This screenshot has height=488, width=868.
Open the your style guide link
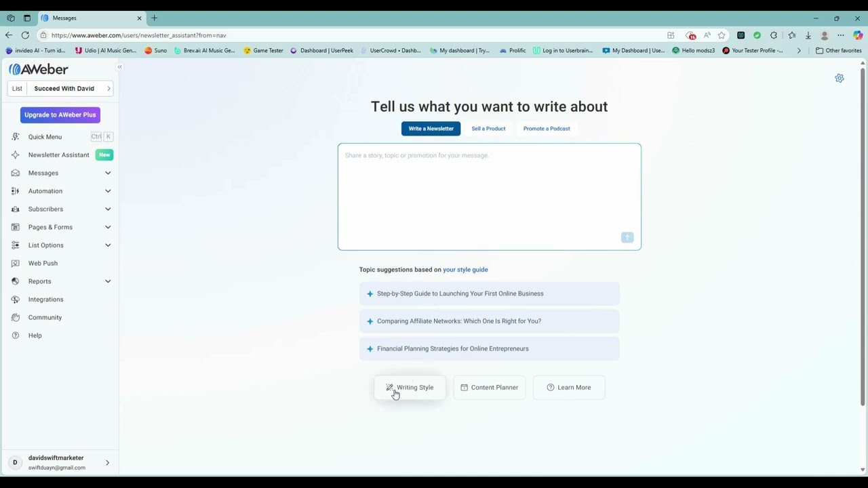465,270
